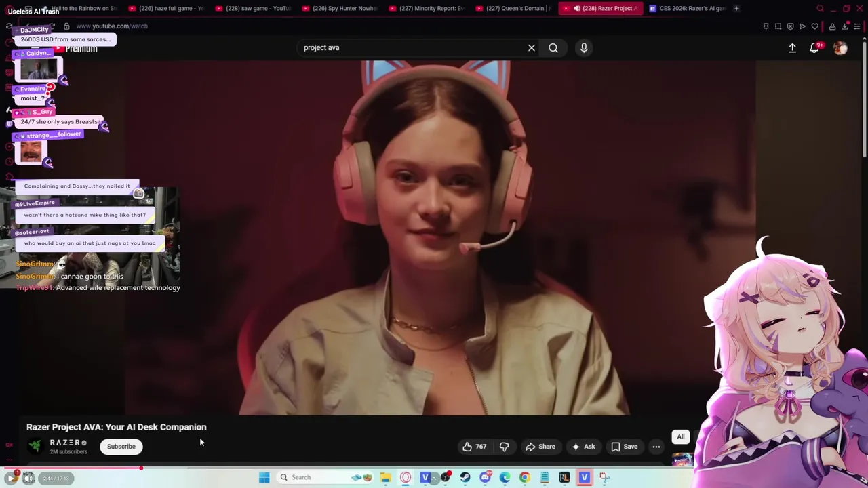Switch to 'saw game - YouTube' tab
The height and width of the screenshot is (488, 868).
coord(252,8)
